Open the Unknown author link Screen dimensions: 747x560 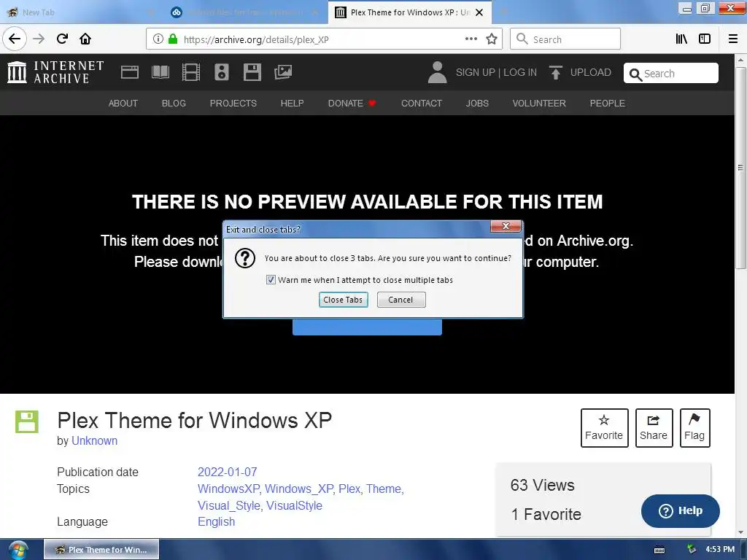94,440
